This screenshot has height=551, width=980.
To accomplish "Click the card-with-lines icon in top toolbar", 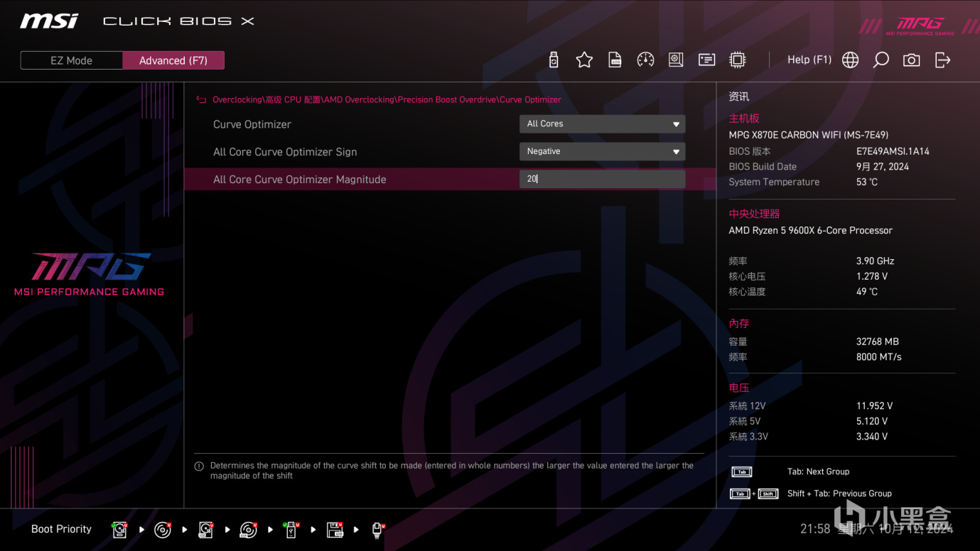I will (706, 60).
